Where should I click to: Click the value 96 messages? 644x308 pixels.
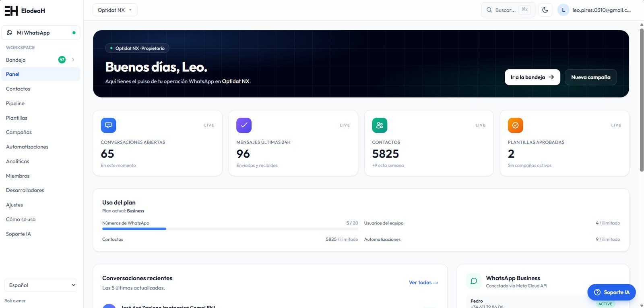[x=243, y=154]
